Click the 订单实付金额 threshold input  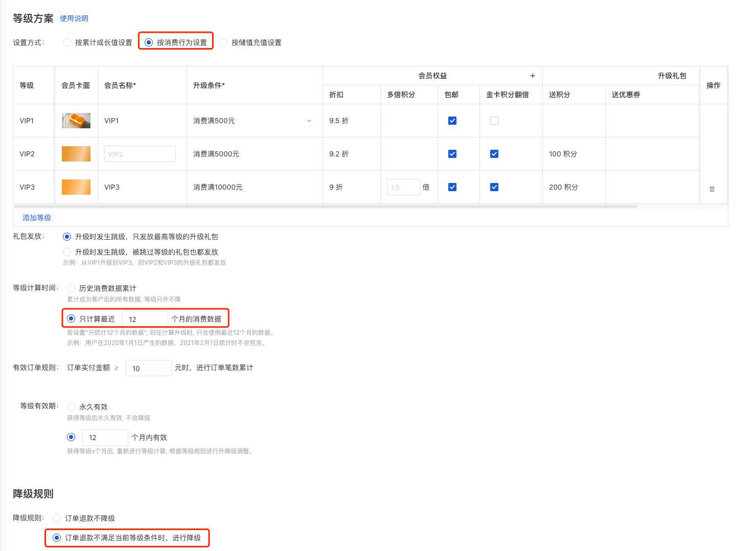[x=149, y=368]
